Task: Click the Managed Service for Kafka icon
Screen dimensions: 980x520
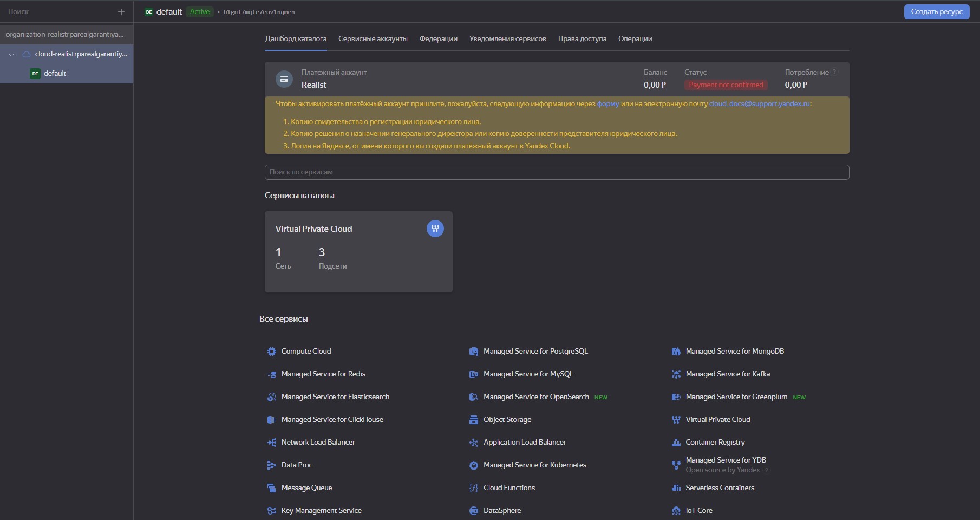Action: (676, 374)
